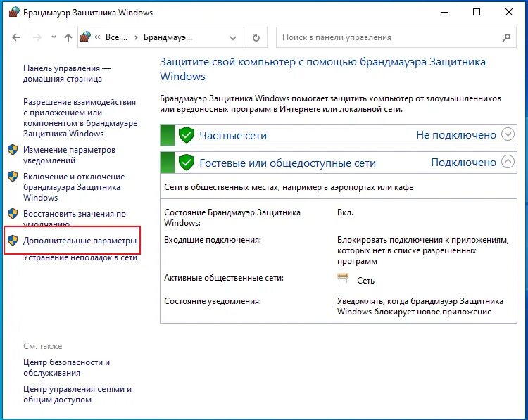Maximize the Брандмауэр Защитника Windows window
528x420 pixels.
[477, 13]
